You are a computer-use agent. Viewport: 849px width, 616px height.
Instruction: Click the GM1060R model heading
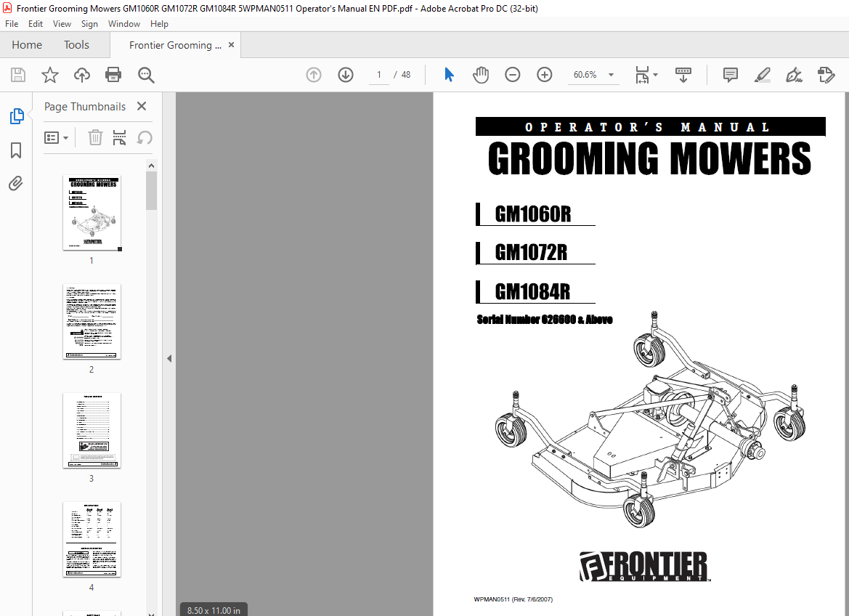point(533,214)
